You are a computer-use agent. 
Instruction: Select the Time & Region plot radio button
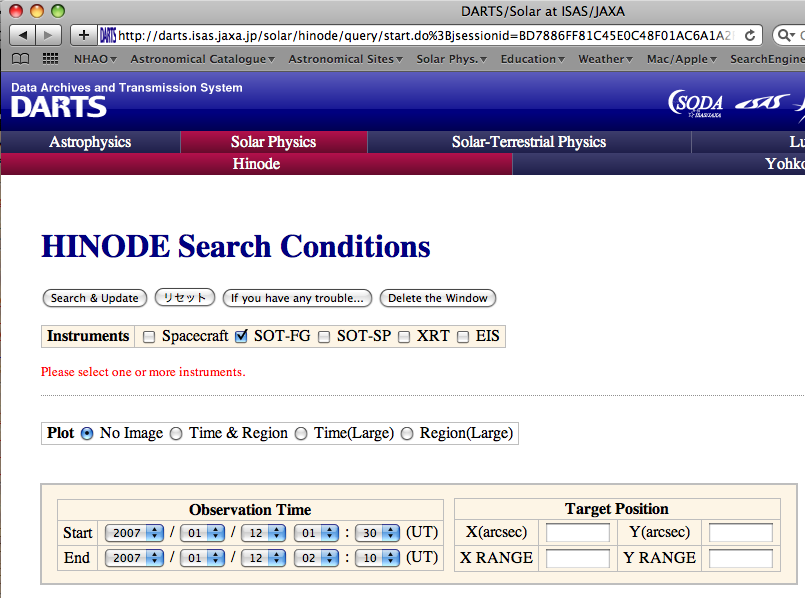pos(176,434)
